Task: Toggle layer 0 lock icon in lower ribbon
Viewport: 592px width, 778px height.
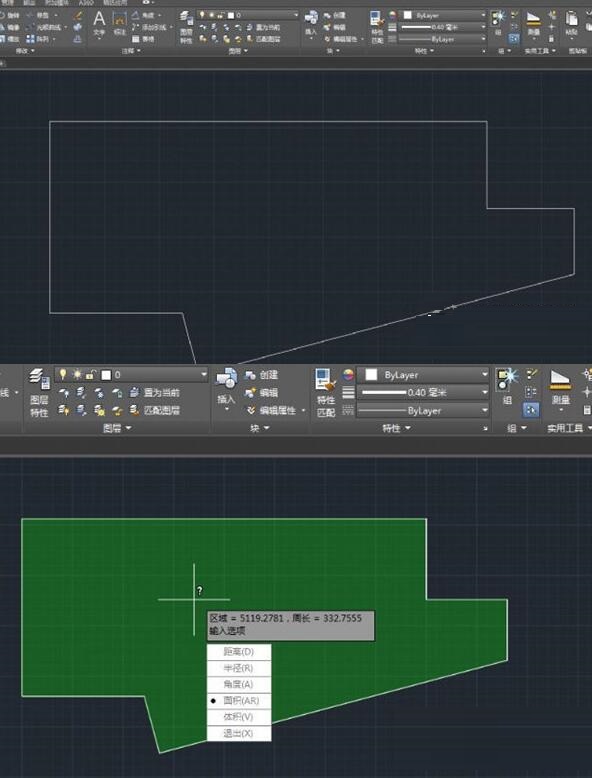Action: [90, 375]
